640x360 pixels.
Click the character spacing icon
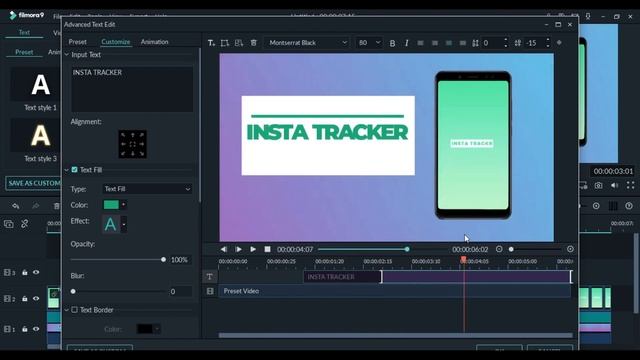tap(475, 43)
